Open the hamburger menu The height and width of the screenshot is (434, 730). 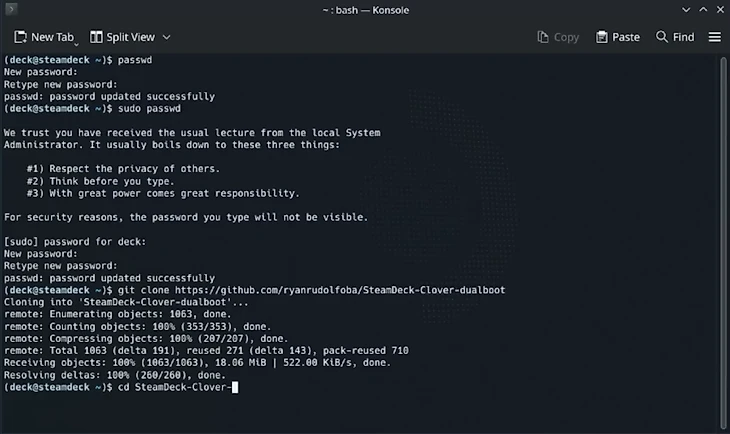click(x=715, y=37)
